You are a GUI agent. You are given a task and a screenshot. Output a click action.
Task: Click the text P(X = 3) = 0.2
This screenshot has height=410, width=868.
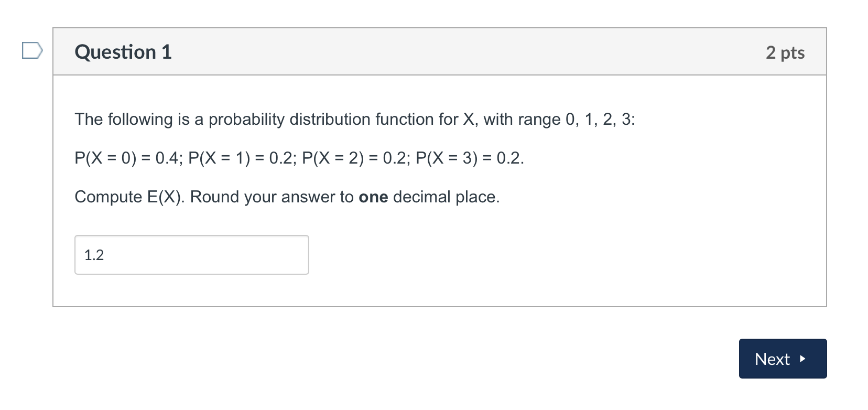pos(469,158)
